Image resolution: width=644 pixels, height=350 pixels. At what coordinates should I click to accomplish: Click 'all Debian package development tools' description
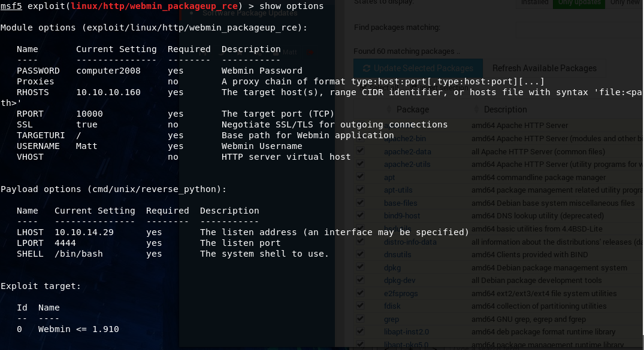point(536,281)
